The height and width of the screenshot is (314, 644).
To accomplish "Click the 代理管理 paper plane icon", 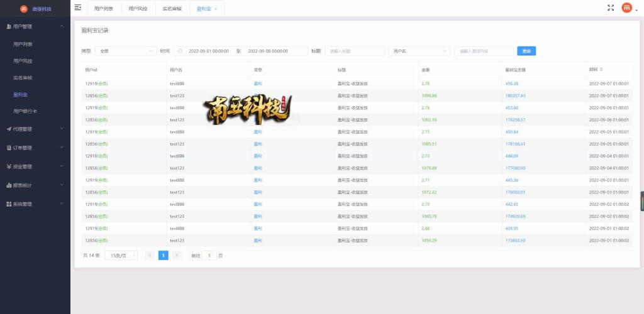I will (9, 129).
